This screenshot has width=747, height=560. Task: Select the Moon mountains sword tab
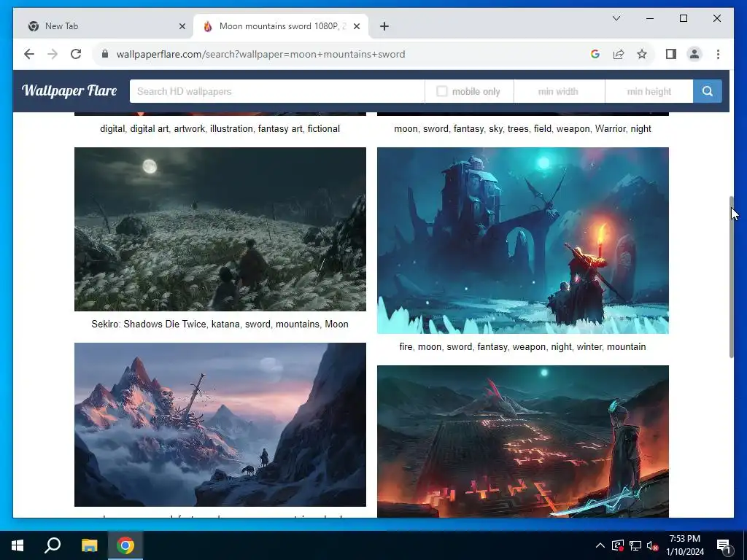coord(280,26)
